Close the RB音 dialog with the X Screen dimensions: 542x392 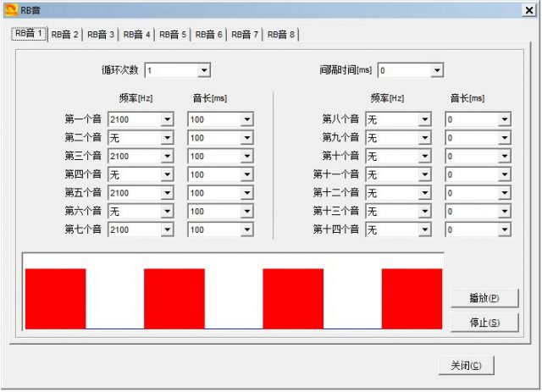click(x=528, y=10)
